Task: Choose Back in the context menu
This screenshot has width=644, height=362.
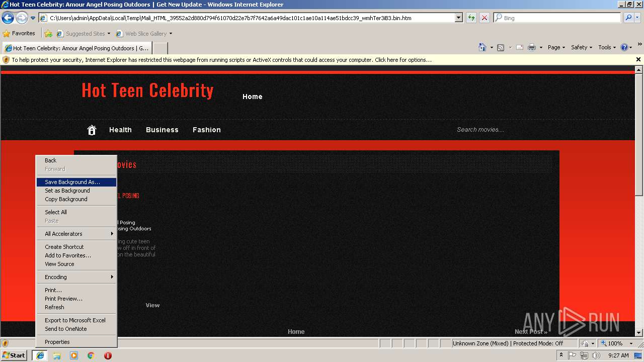Action: click(x=76, y=160)
